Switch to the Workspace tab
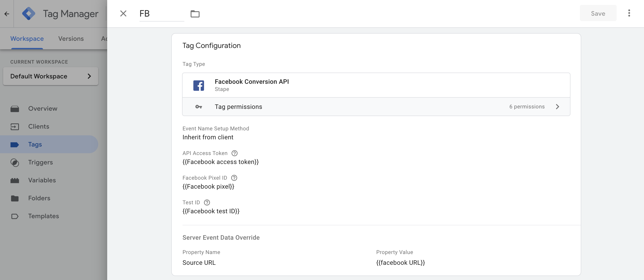Viewport: 644px width, 280px height. point(27,38)
